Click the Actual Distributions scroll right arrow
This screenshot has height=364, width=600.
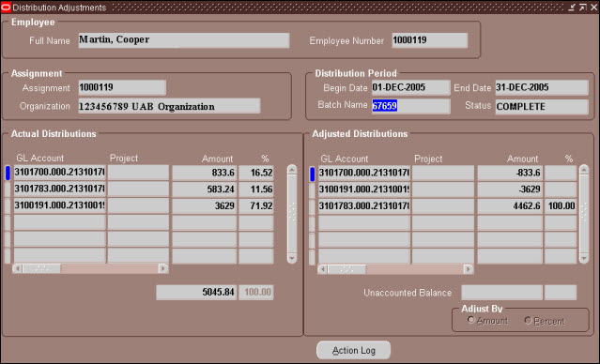point(163,268)
